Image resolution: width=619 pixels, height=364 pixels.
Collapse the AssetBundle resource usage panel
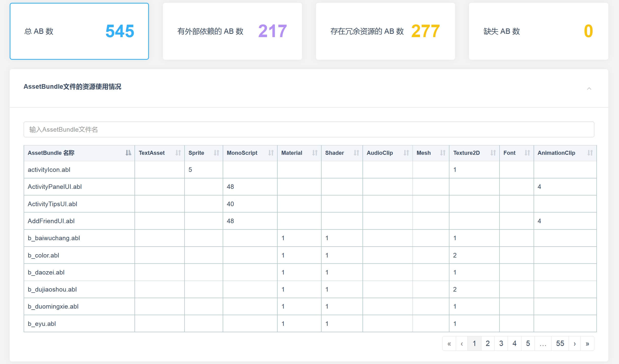click(x=589, y=88)
